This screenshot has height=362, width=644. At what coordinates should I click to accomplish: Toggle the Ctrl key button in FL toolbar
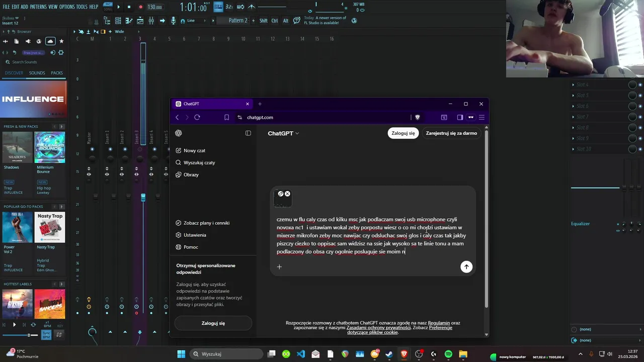(x=275, y=21)
